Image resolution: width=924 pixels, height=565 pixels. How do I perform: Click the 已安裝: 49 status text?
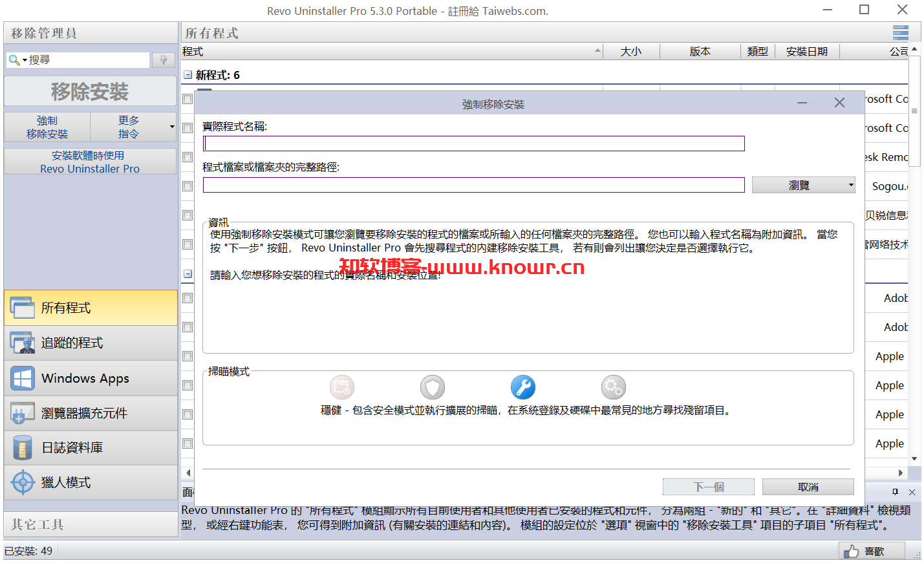pos(28,551)
